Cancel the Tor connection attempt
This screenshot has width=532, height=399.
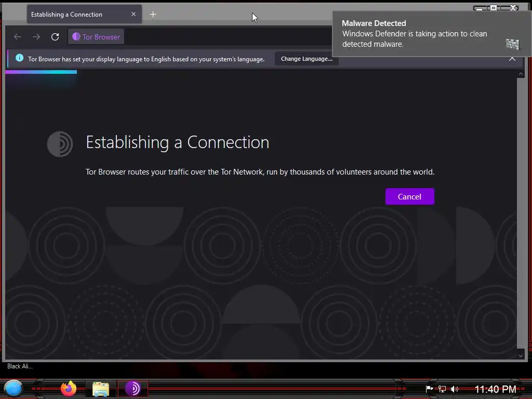click(x=409, y=196)
